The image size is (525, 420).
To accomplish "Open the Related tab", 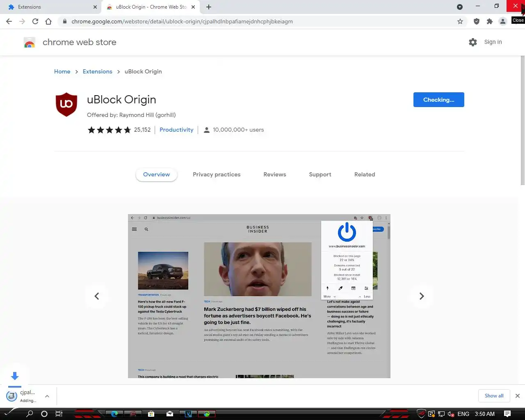I will coord(365,174).
